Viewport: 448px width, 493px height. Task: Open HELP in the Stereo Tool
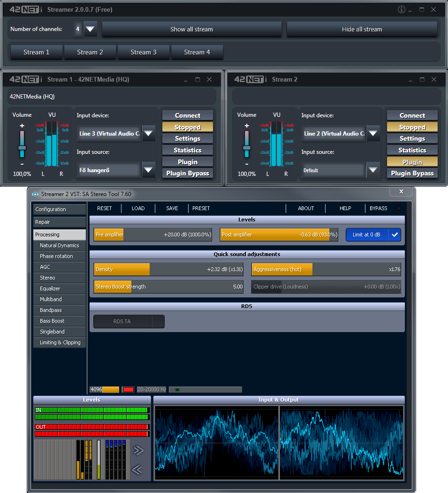click(x=345, y=208)
